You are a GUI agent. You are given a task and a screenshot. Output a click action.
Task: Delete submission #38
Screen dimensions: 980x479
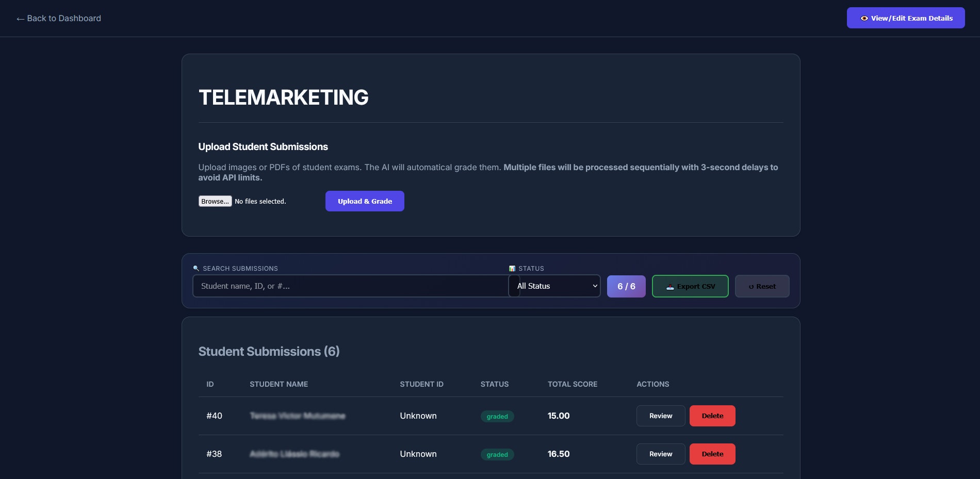(712, 454)
